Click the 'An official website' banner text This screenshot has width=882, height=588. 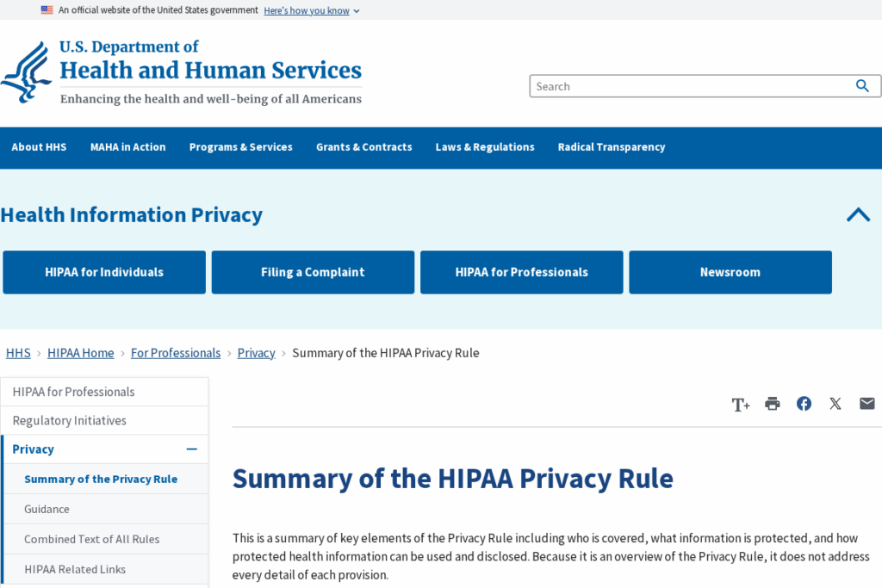pos(158,10)
